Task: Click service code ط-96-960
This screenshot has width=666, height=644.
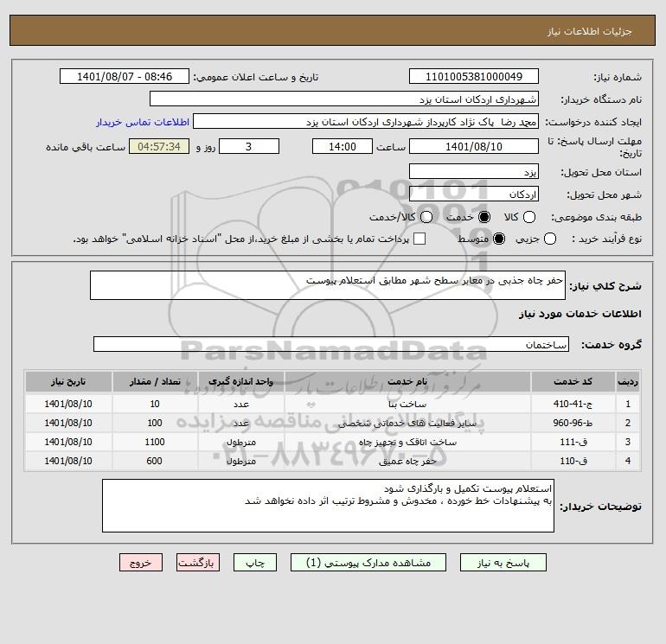Action: tap(573, 423)
